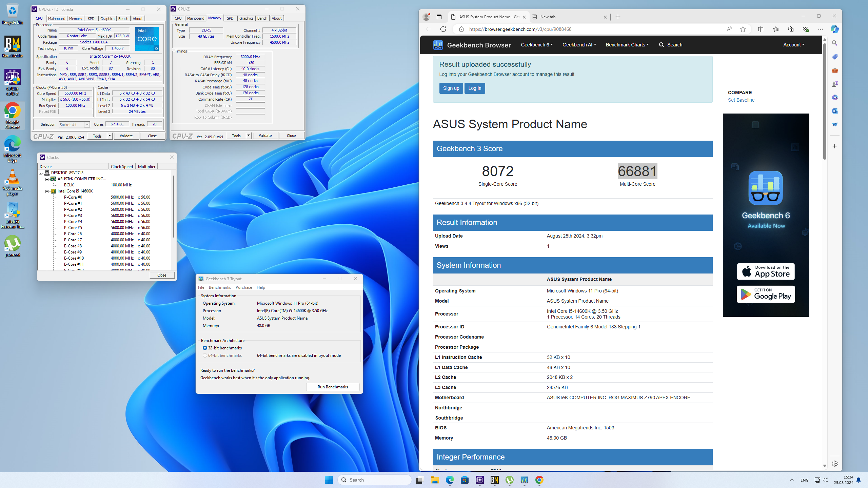
Task: Click Clocks window vertical scrollbar
Action: click(x=174, y=207)
